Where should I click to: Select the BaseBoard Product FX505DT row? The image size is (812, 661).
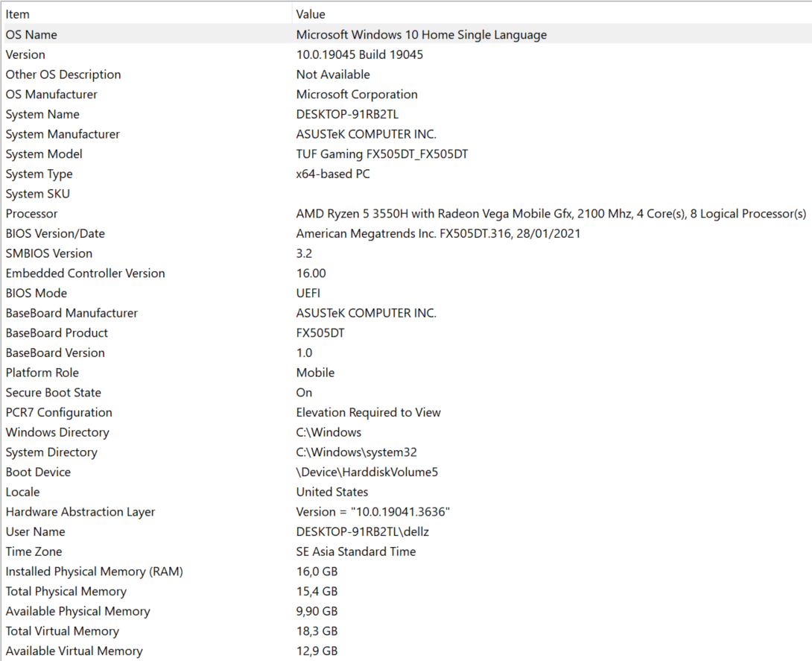point(149,332)
